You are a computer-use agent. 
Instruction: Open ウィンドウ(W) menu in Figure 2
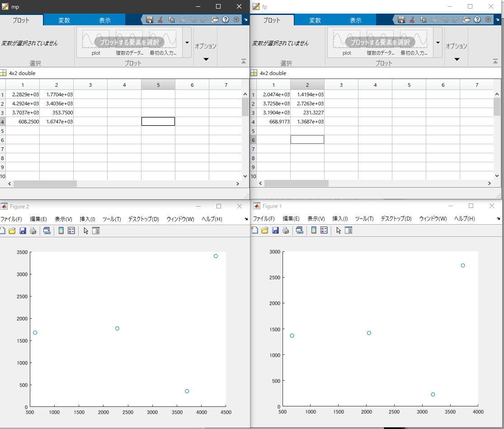(180, 219)
